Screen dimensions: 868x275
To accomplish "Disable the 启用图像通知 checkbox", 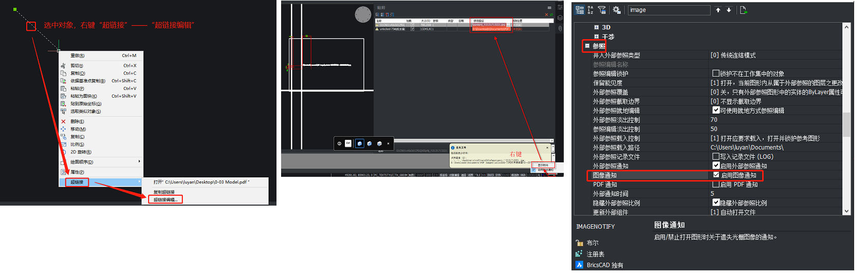I will (x=716, y=175).
